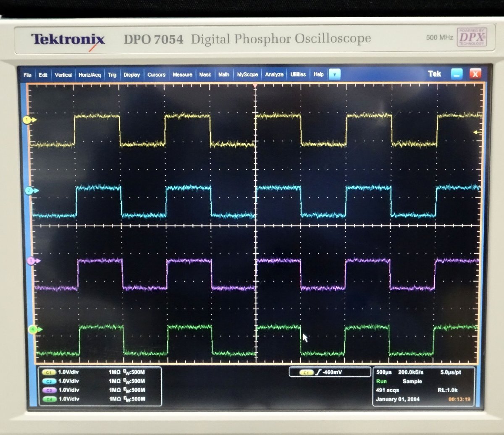Click the C1 row 1MΩ impedance value
The height and width of the screenshot is (435, 504).
point(115,372)
